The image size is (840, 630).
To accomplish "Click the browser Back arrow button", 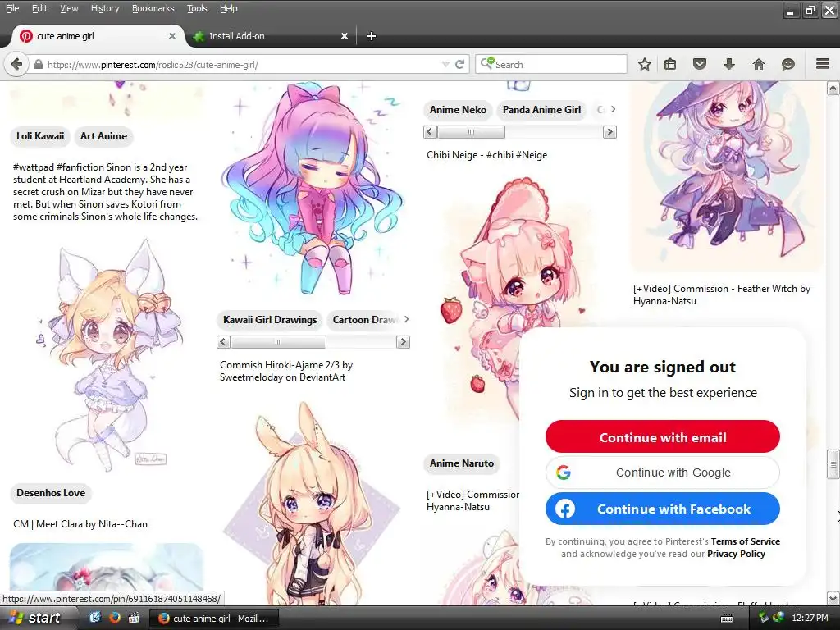I will click(x=16, y=64).
